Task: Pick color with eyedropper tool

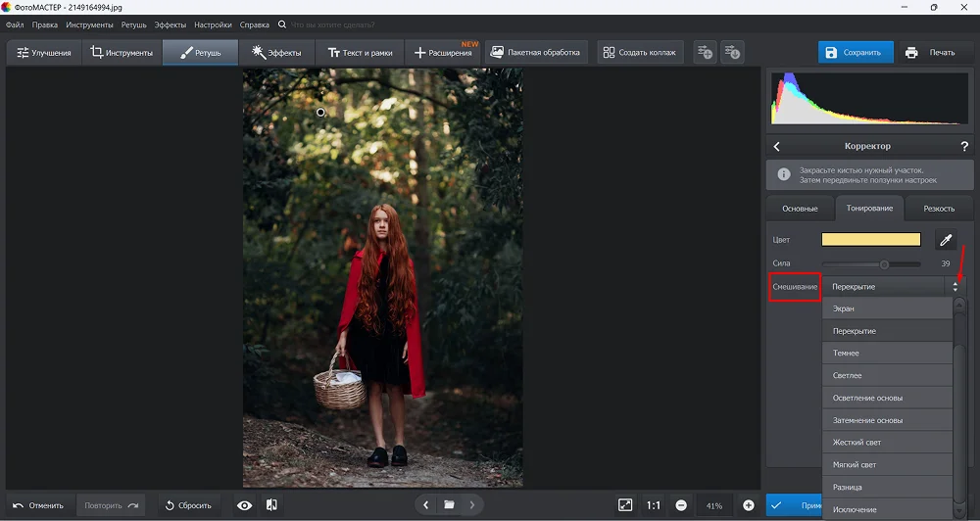Action: click(946, 239)
